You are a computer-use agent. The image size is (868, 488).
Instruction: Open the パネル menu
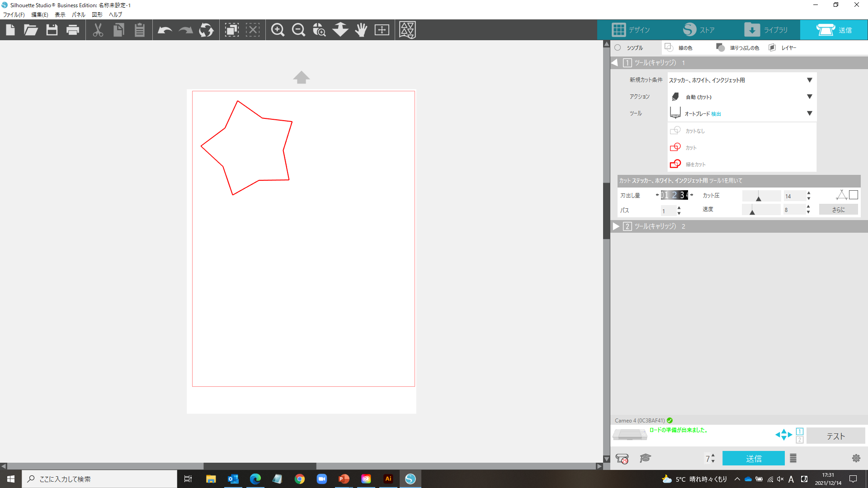[x=79, y=14]
